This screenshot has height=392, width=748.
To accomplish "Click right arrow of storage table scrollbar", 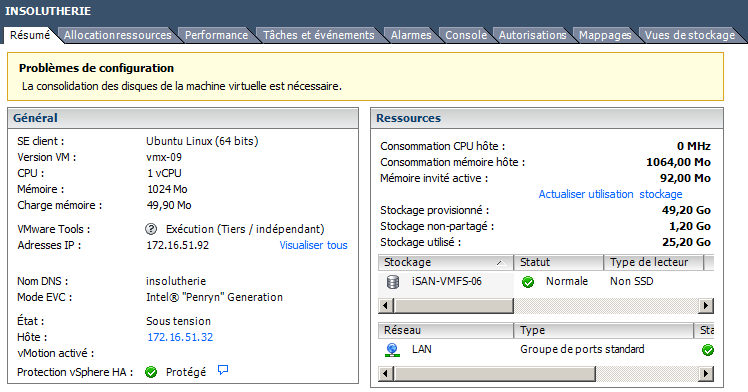I will pyautogui.click(x=706, y=306).
